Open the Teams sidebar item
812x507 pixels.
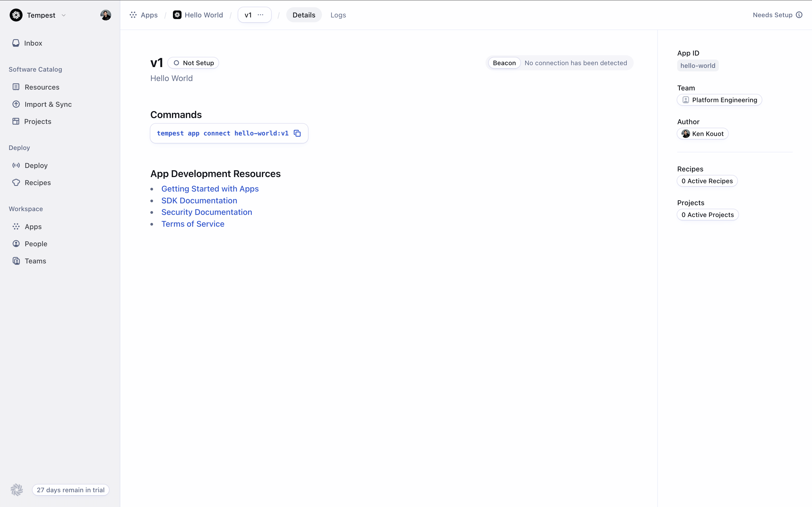click(35, 261)
